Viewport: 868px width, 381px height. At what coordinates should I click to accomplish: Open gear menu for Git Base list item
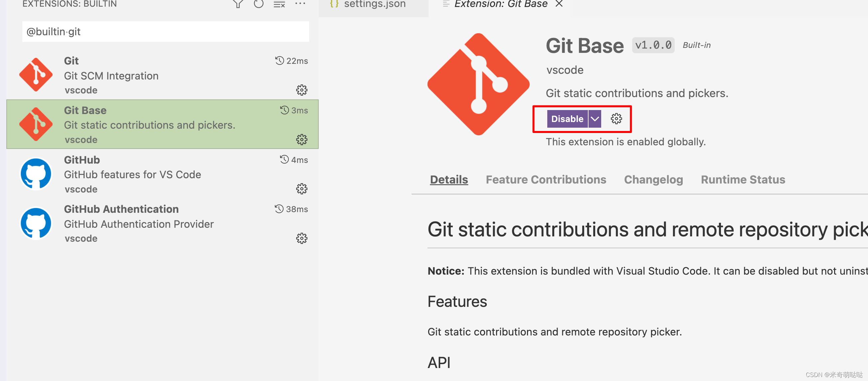(x=301, y=139)
